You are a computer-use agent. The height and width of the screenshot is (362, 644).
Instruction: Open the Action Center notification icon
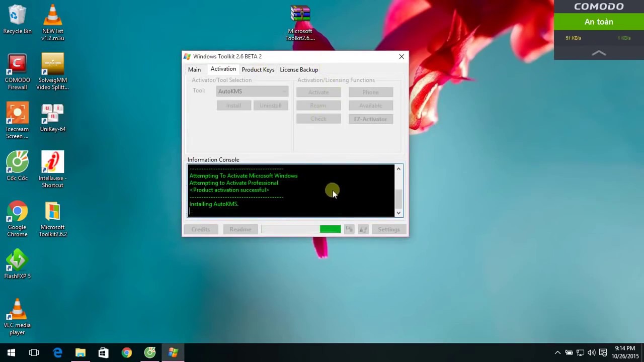tap(603, 353)
